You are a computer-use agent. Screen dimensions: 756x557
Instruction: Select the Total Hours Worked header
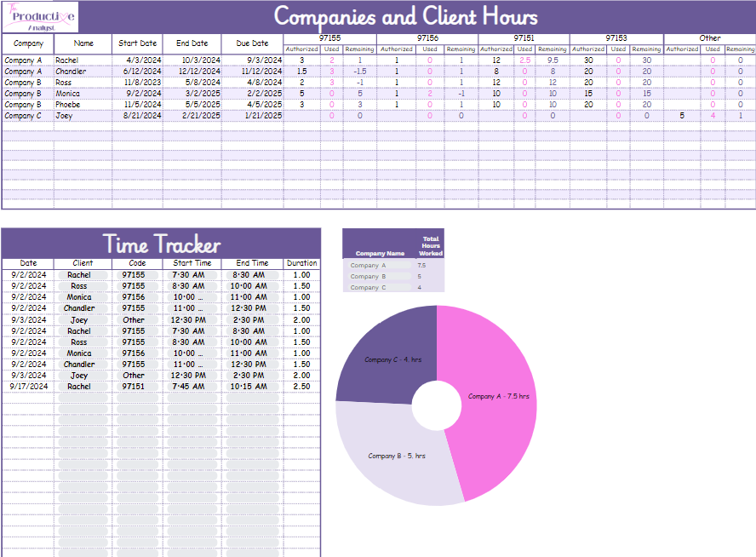coord(432,246)
